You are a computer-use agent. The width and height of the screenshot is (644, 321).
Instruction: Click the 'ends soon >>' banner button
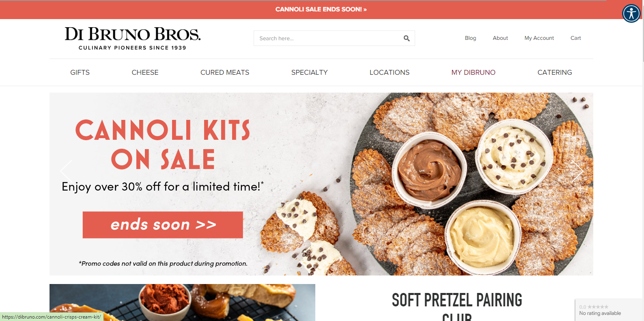163,225
